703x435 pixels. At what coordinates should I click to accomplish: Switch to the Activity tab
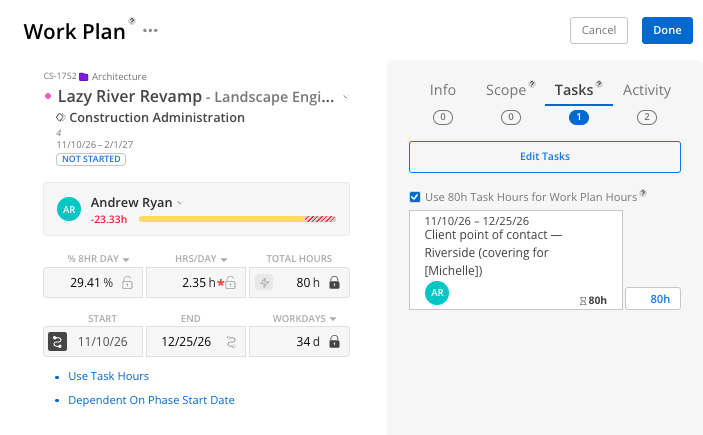point(647,90)
